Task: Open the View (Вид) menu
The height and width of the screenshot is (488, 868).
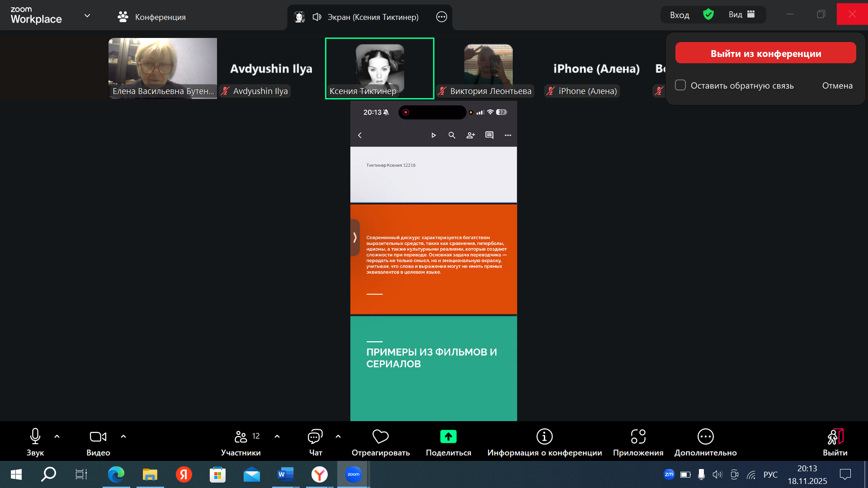Action: point(741,14)
